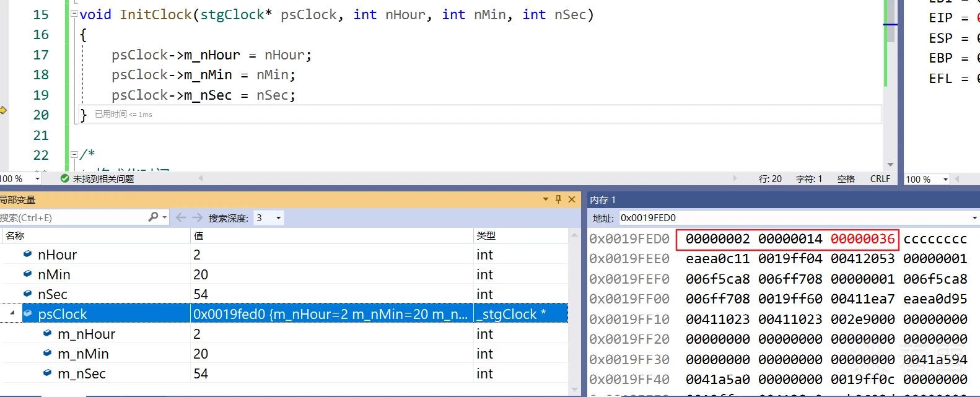This screenshot has width=980, height=397.
Task: Click the 空格 indentation indicator
Action: [846, 178]
